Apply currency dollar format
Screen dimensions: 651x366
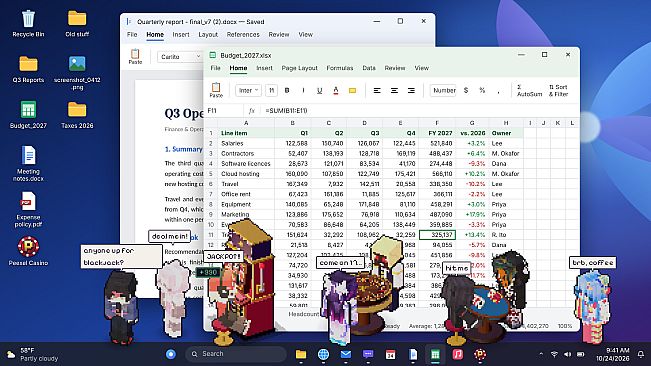click(x=466, y=90)
